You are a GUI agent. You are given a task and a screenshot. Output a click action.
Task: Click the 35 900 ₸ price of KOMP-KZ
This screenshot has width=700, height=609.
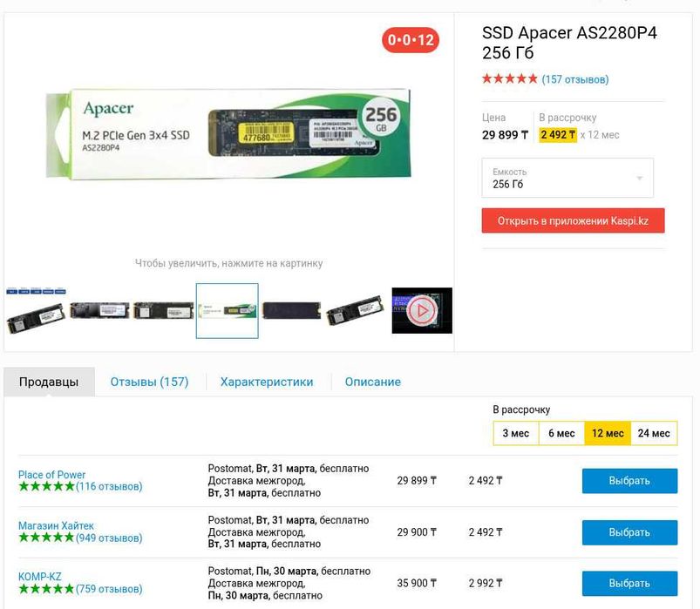[417, 583]
